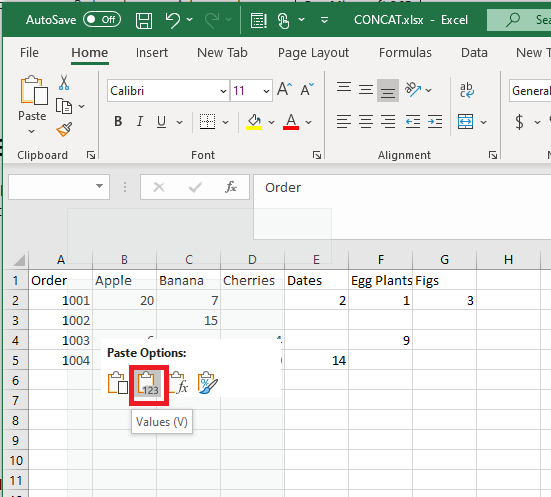Click the Center text alignment icon
Screen dimensions: 551x497
coord(366,122)
